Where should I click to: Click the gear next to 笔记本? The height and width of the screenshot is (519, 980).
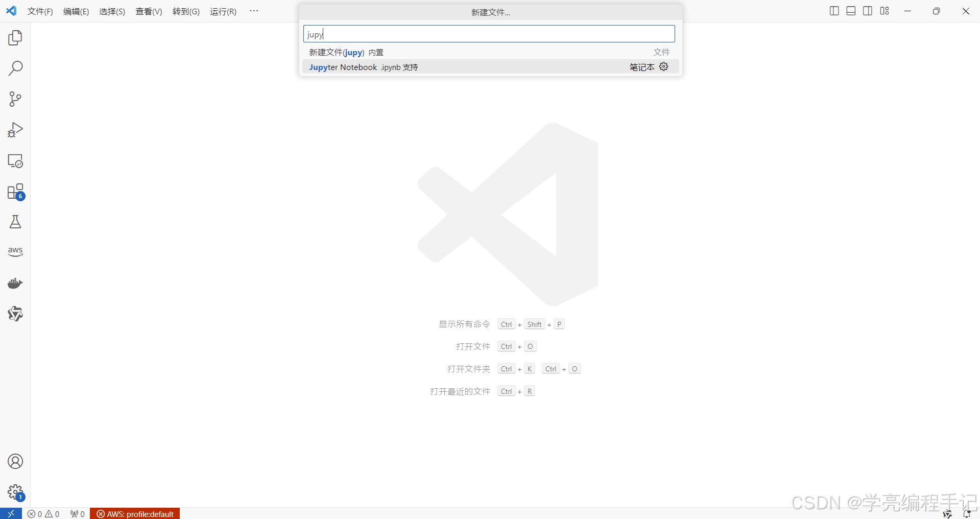[x=664, y=66]
